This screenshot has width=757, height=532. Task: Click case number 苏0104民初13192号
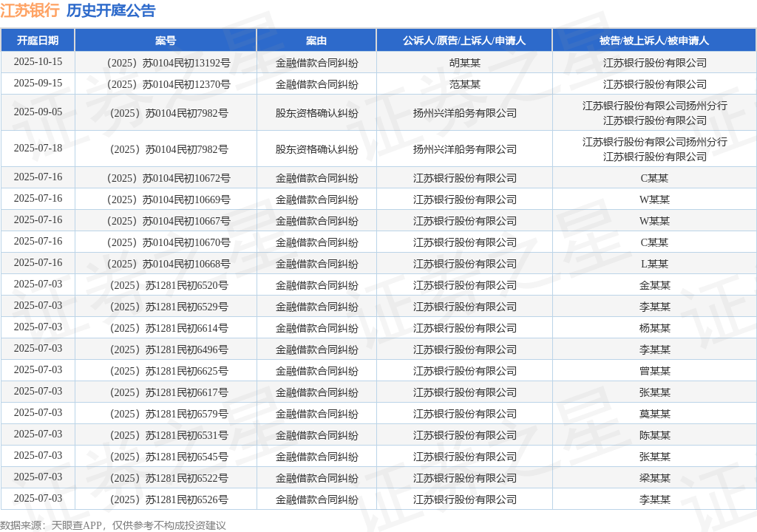tap(186, 64)
